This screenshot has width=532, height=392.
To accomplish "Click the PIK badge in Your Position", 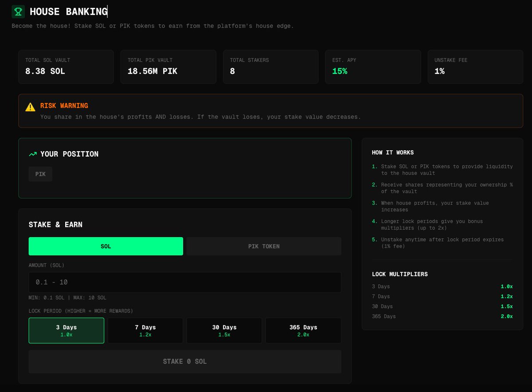I will pyautogui.click(x=40, y=174).
